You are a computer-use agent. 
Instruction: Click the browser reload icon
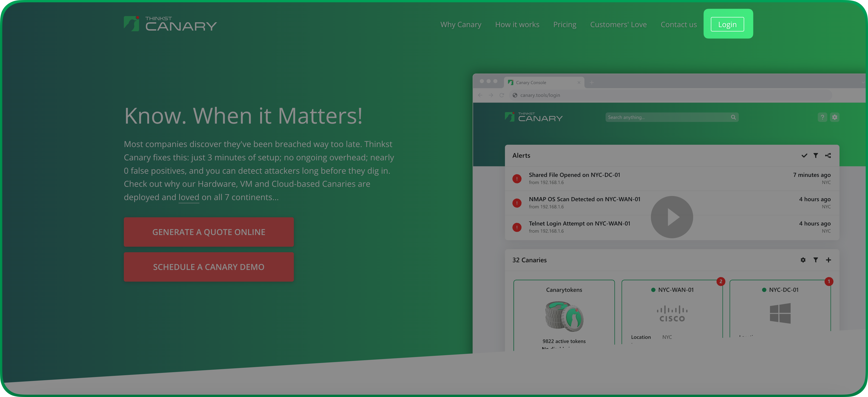[x=502, y=95]
